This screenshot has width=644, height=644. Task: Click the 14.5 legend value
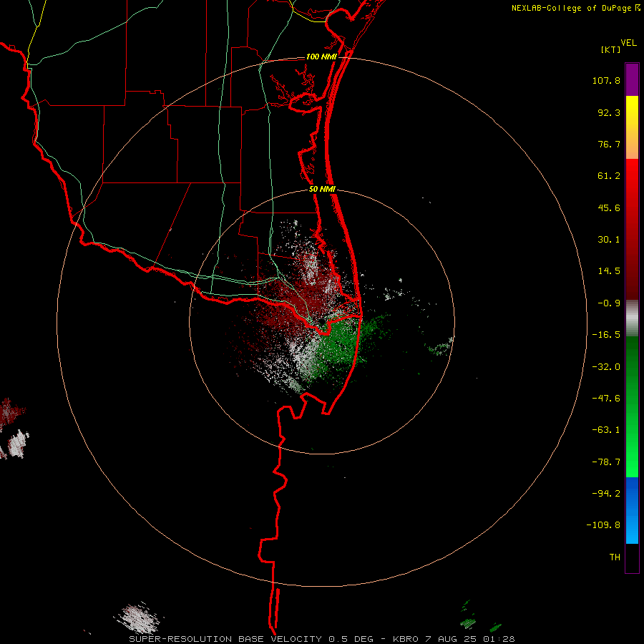609,271
